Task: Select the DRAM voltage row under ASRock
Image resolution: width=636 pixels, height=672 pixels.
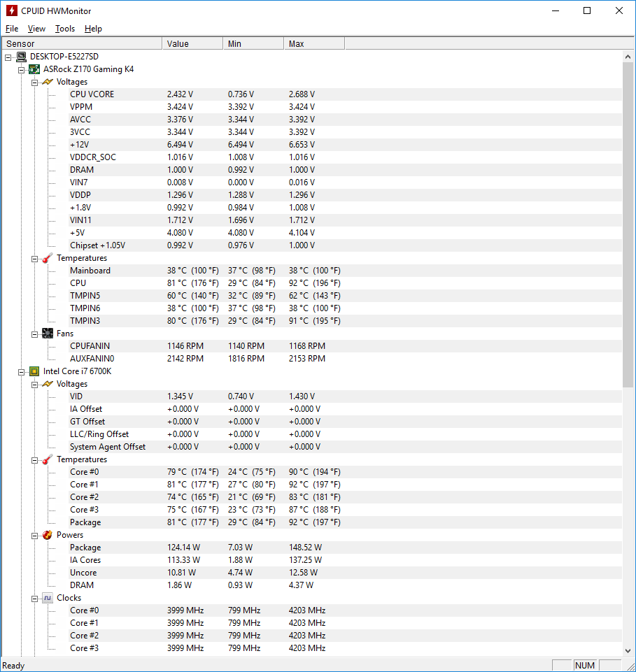Action: pyautogui.click(x=345, y=170)
